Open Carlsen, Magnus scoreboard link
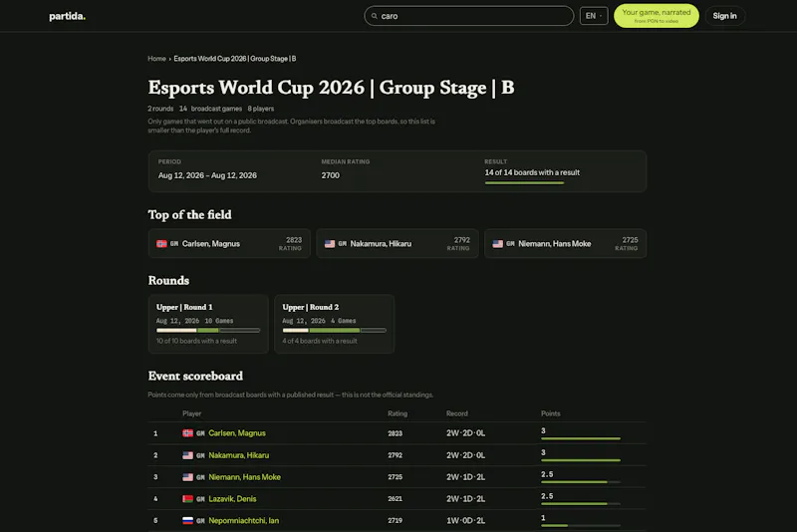Image resolution: width=797 pixels, height=532 pixels. [x=237, y=433]
